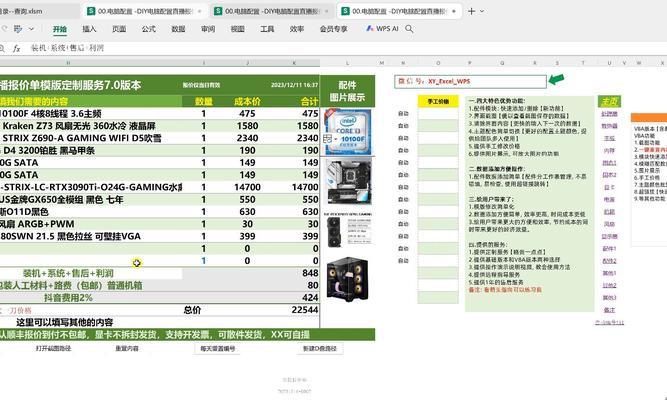Open the 页面 ribbon tab

119,29
